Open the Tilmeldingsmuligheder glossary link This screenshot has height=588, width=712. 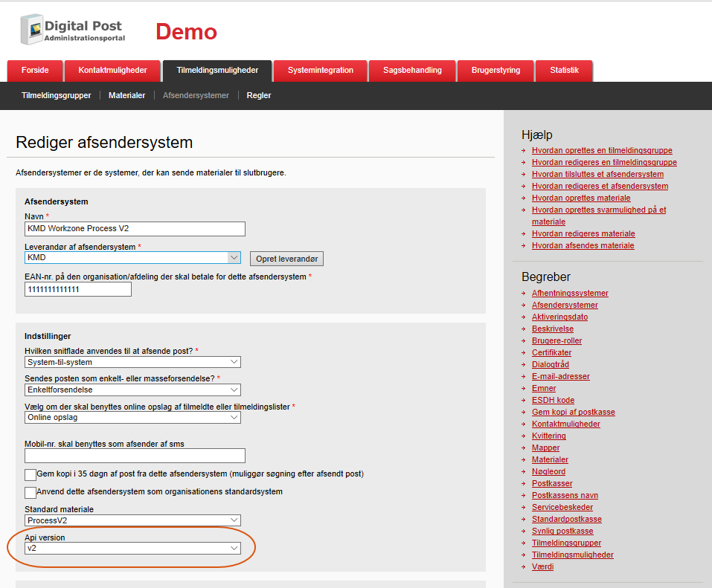coord(573,555)
